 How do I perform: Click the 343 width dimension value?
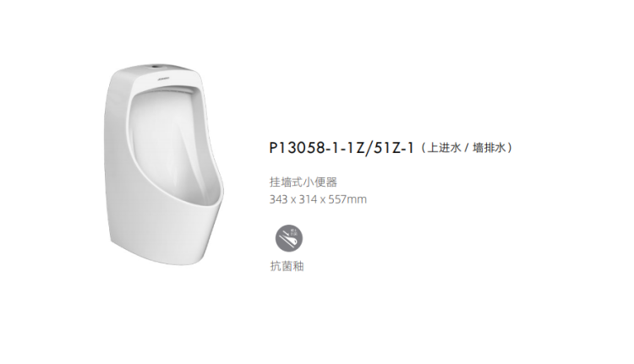278,199
